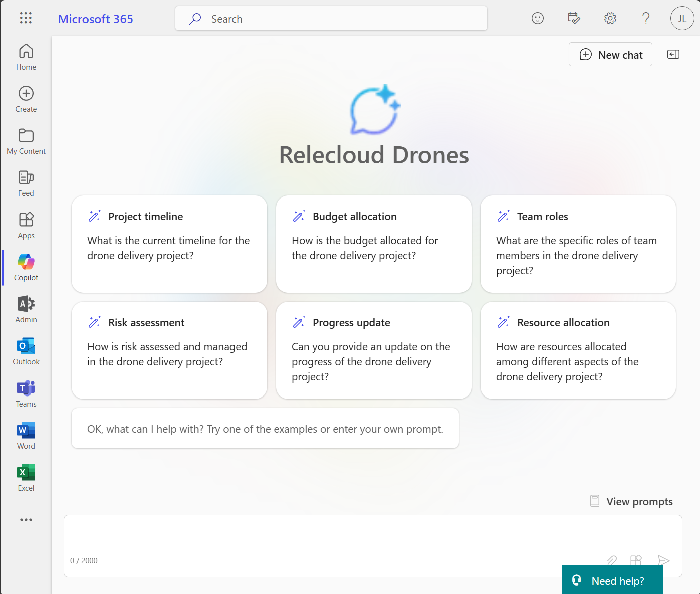This screenshot has width=700, height=594.
Task: Open the JL account avatar
Action: tap(682, 19)
